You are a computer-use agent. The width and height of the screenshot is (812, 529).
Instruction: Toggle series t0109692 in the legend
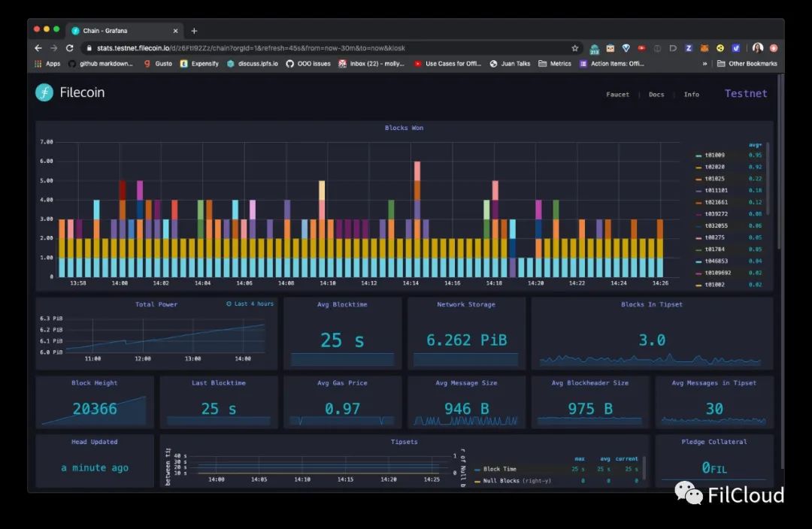pyautogui.click(x=718, y=273)
